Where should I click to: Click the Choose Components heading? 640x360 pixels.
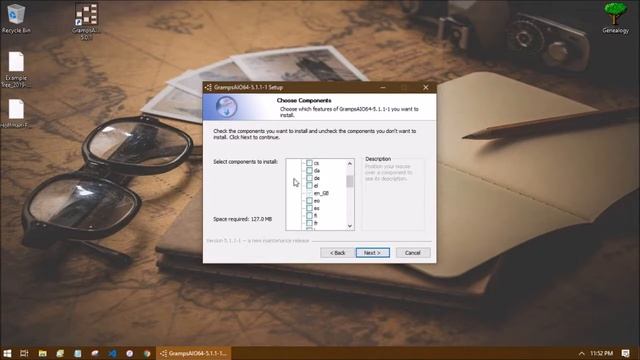[x=304, y=100]
